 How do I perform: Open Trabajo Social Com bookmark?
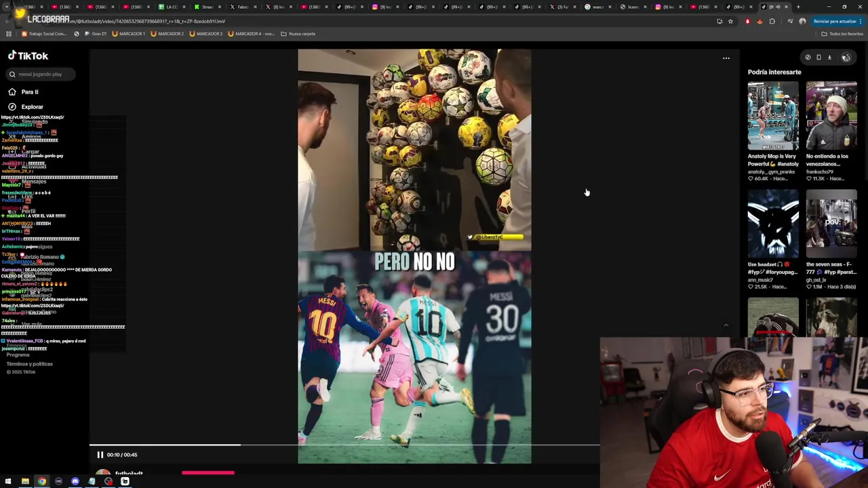point(44,34)
